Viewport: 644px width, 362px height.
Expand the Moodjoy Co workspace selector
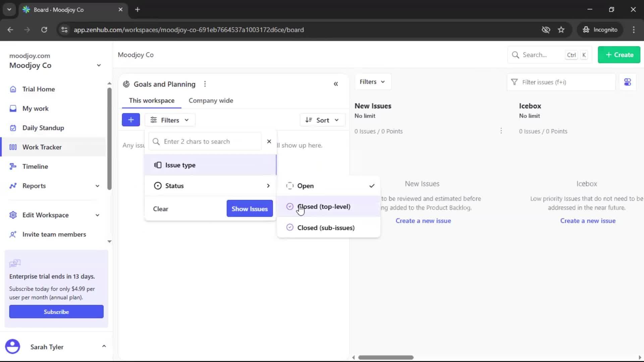tap(98, 65)
